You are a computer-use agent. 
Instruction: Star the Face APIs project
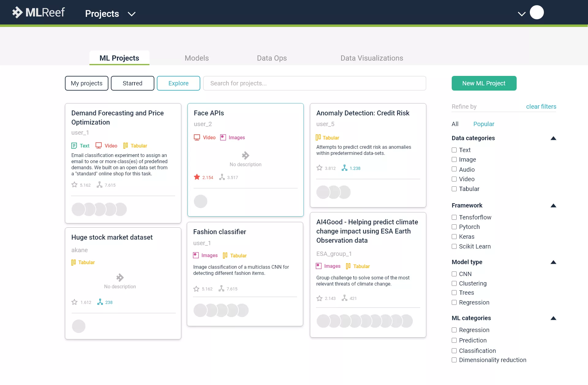[x=197, y=177]
